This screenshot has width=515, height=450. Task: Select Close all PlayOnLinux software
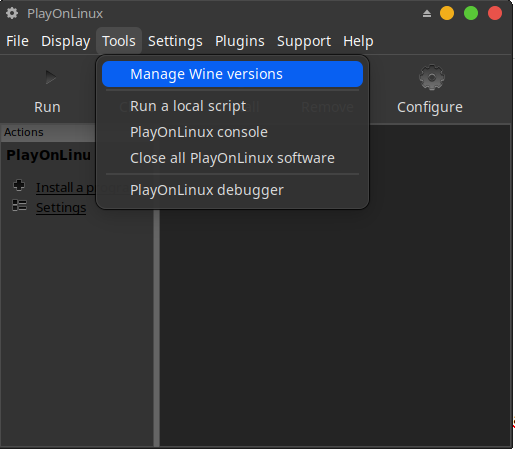point(232,158)
